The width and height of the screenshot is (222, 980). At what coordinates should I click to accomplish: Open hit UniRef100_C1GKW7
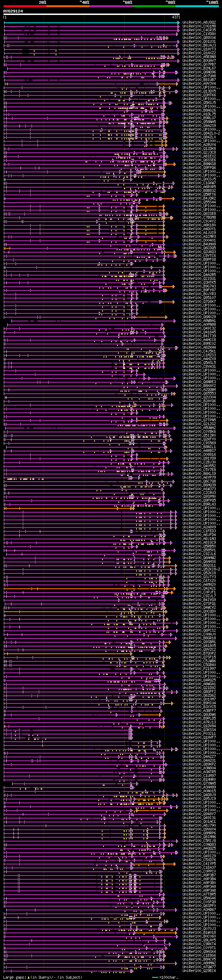tap(199, 183)
